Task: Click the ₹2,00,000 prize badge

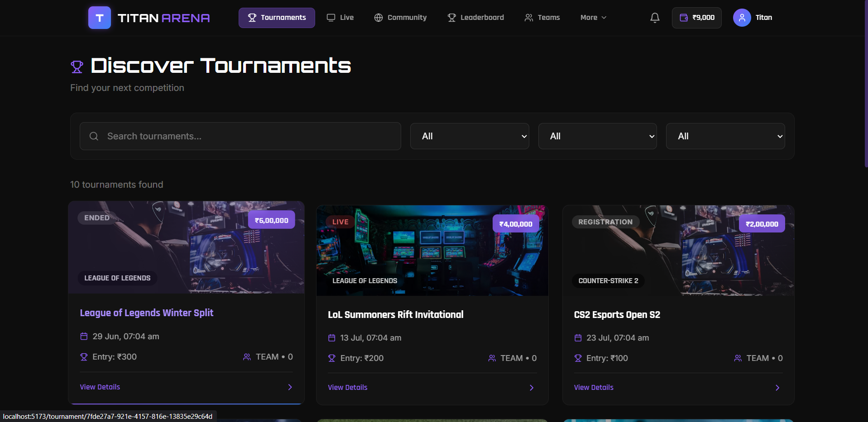Action: [x=762, y=224]
